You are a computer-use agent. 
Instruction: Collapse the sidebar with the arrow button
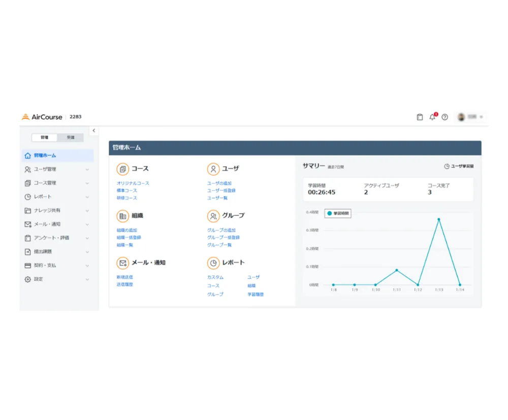(x=93, y=131)
